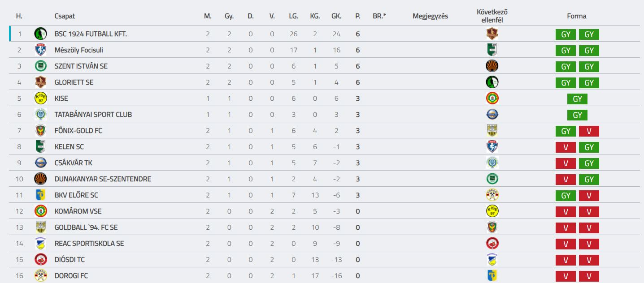The width and height of the screenshot is (644, 283).
Task: Click the Mészöly Focisuli crest beside its name
Action: point(40,50)
